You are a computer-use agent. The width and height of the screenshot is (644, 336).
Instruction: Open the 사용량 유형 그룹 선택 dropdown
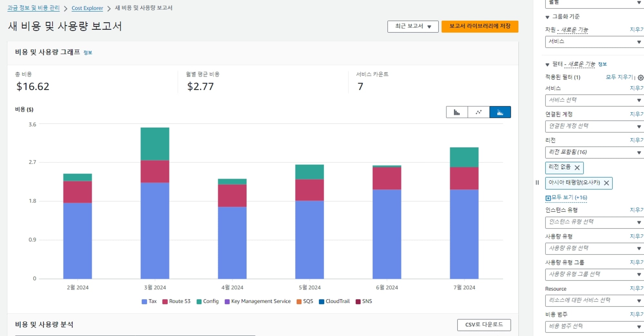coord(594,275)
